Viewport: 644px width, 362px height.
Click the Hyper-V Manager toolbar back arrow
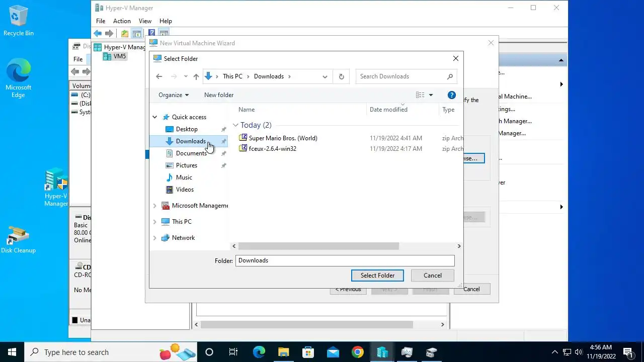(x=98, y=34)
